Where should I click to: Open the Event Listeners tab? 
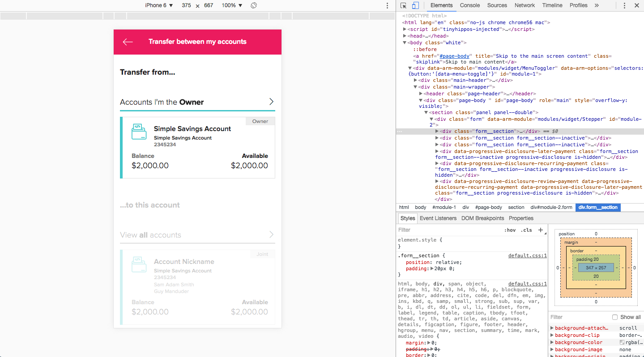click(x=438, y=218)
